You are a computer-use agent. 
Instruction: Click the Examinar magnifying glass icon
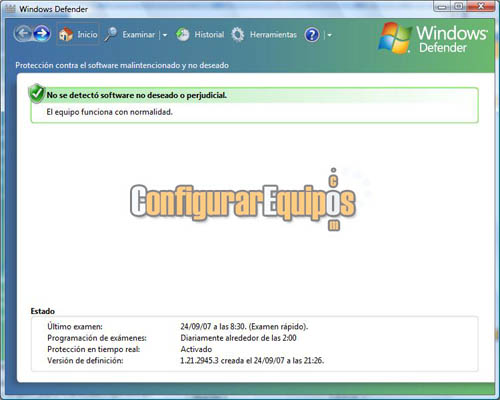click(x=110, y=34)
